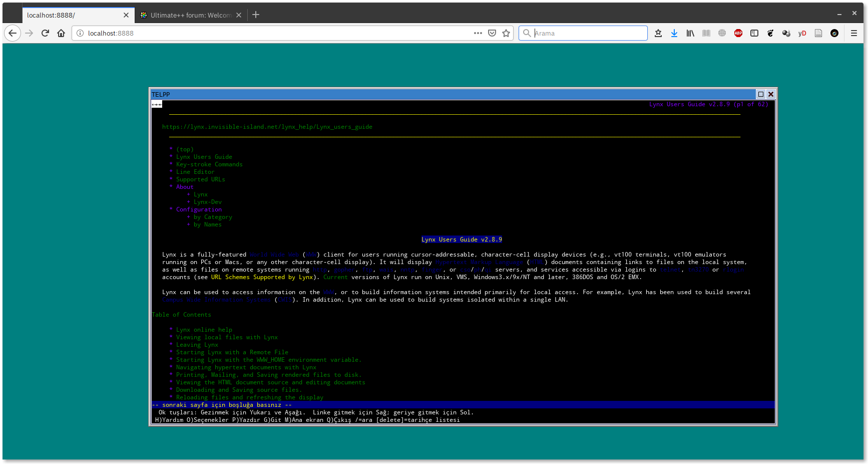Screen dimensions: 868x464
Task: Open the Library bookshelf icon
Action: (x=690, y=33)
